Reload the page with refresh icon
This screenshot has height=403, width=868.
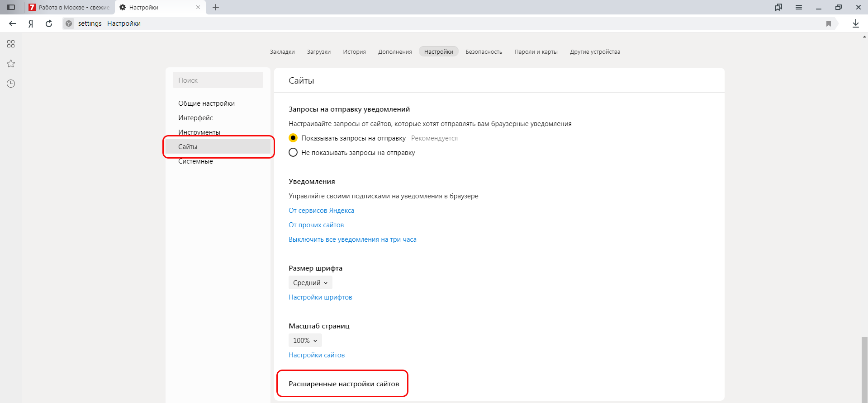click(49, 23)
